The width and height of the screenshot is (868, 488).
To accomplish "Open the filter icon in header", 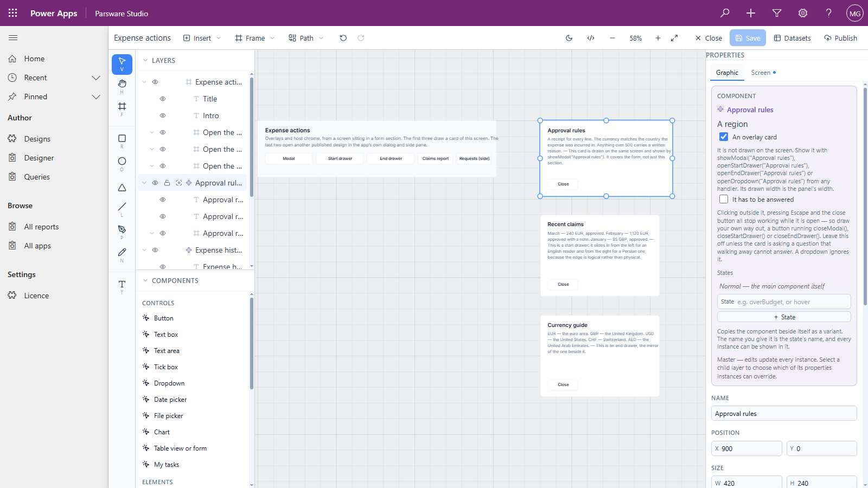I will [777, 13].
